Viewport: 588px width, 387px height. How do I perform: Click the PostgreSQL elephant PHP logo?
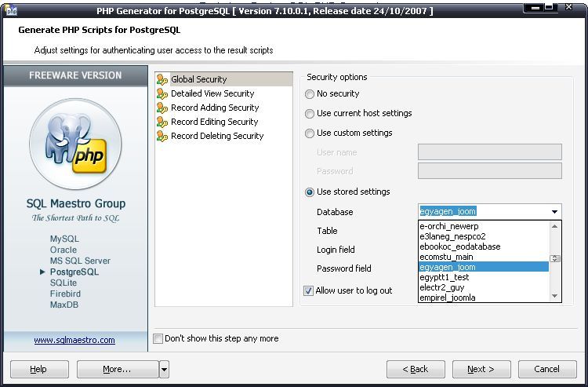(75, 144)
